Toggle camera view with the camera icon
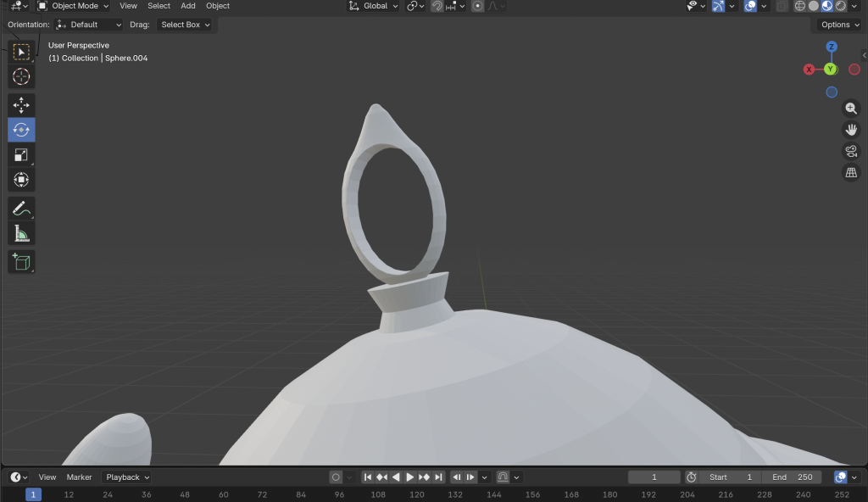Image resolution: width=868 pixels, height=502 pixels. (x=851, y=152)
